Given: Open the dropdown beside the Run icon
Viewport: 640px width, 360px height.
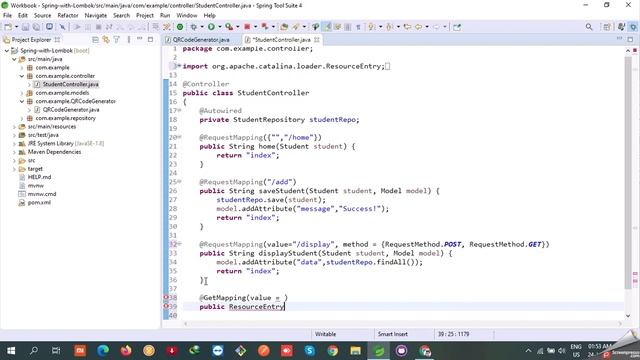Looking at the screenshot, I should [219, 27].
